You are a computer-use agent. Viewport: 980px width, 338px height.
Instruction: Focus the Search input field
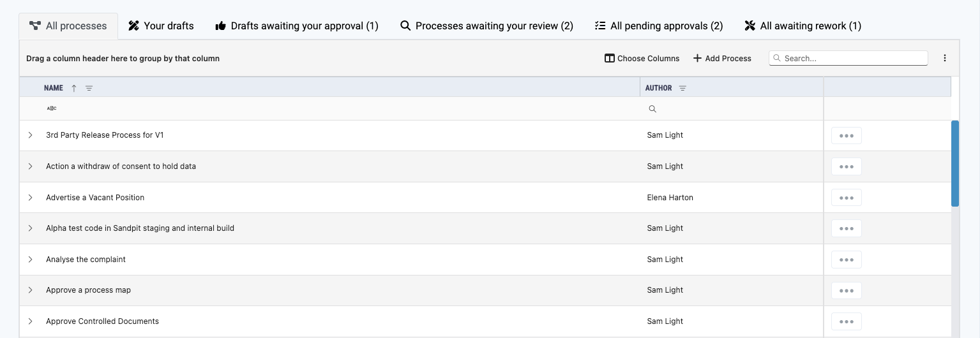pyautogui.click(x=848, y=58)
